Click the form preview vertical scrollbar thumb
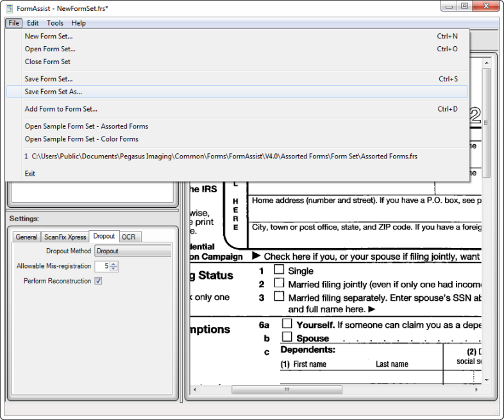 (x=486, y=122)
